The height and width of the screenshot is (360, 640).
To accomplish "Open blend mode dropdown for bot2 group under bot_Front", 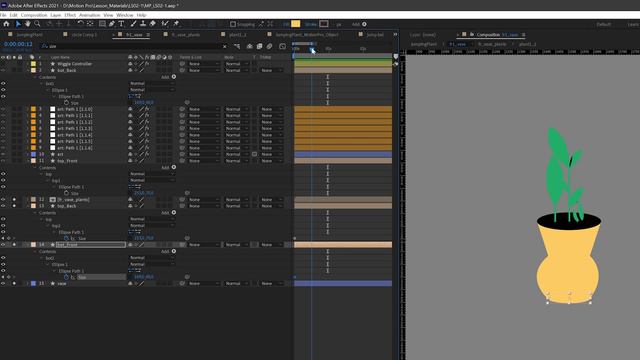I will pyautogui.click(x=151, y=258).
